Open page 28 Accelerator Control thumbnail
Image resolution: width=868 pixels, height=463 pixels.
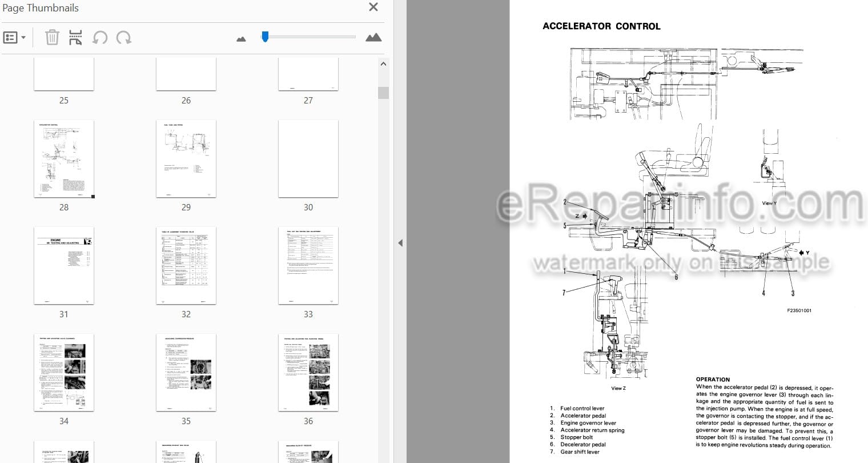pos(64,159)
